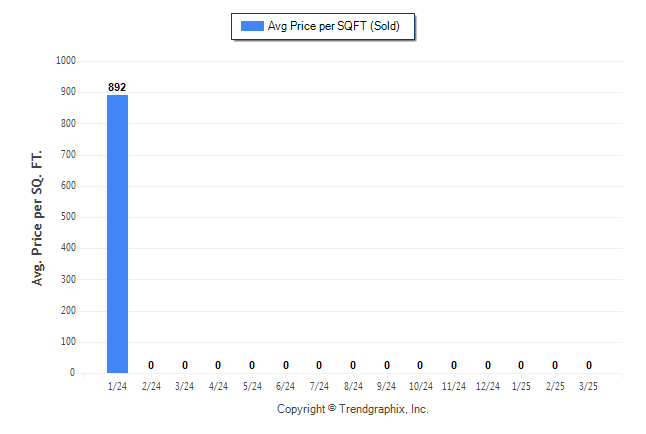This screenshot has height=434, width=646.
Task: Click the 6/24 x-axis label
Action: [x=286, y=386]
